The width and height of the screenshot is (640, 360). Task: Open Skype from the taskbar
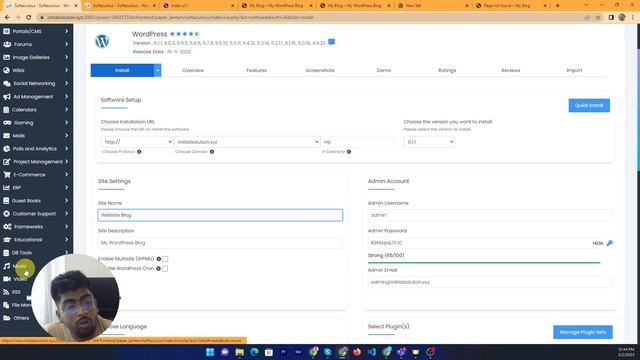(x=328, y=352)
